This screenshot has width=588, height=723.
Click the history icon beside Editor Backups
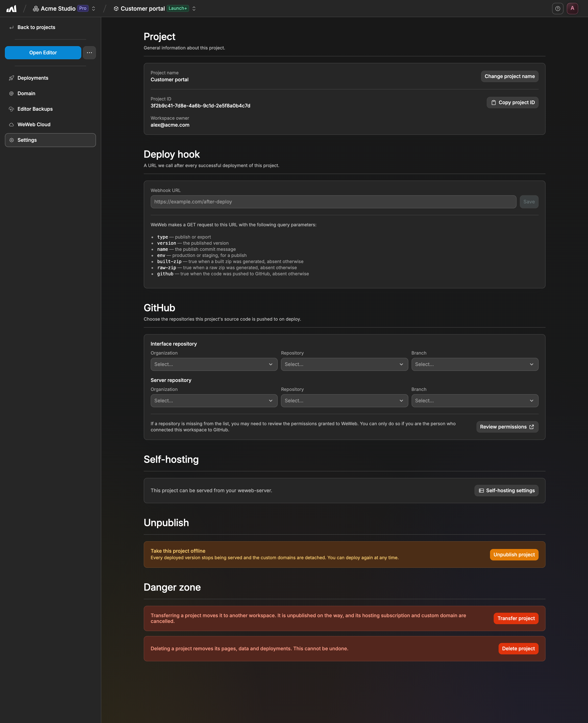pyautogui.click(x=11, y=109)
